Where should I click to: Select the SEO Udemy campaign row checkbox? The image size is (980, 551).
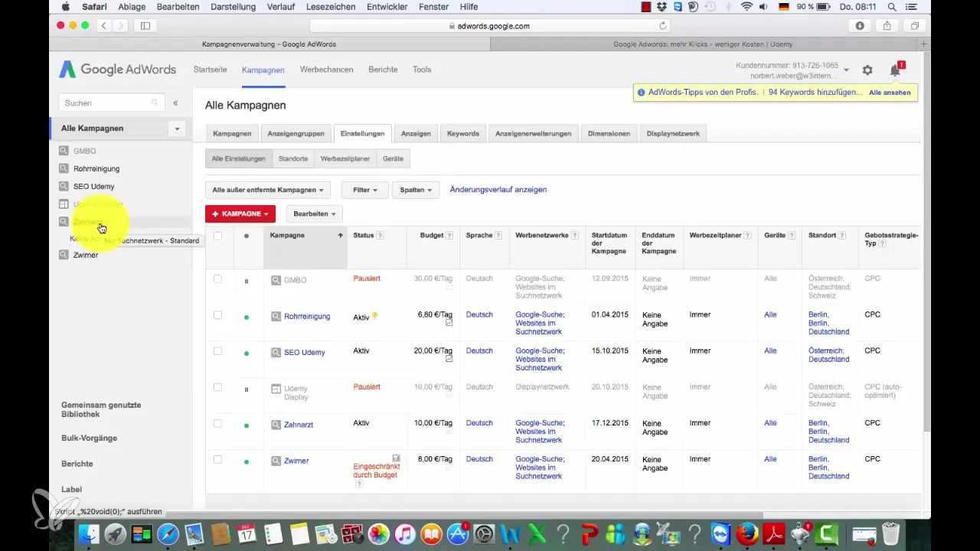(217, 351)
